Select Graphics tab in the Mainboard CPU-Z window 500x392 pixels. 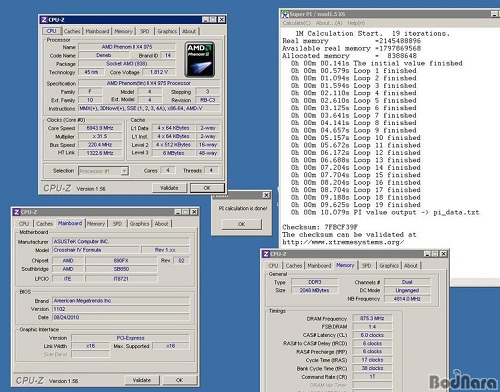pos(139,224)
